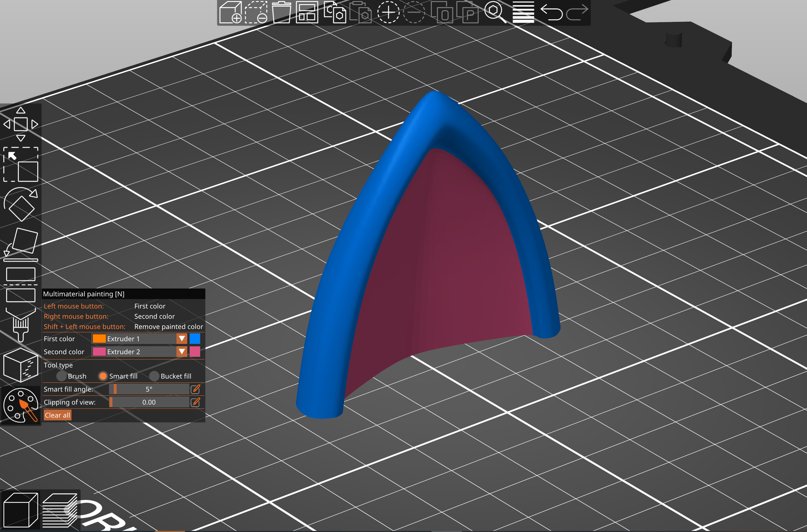Screen dimensions: 807x532
Task: Click the Add object toolbar icon
Action: click(x=231, y=12)
